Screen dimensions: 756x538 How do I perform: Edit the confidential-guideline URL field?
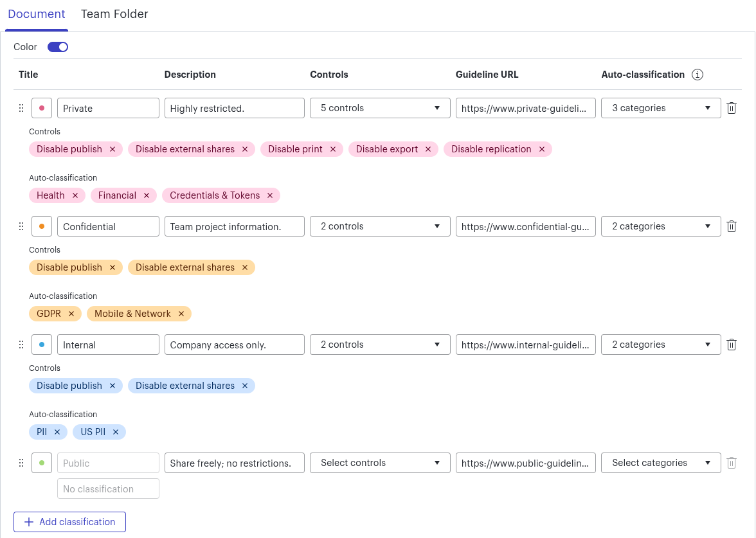point(526,226)
